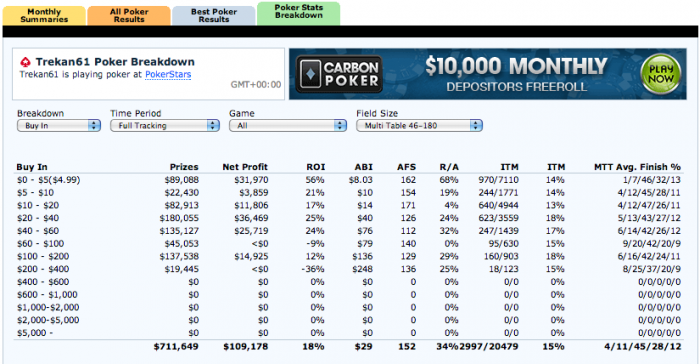
Task: Select the $1,000-$2,000 buy-in row
Action: click(349, 307)
